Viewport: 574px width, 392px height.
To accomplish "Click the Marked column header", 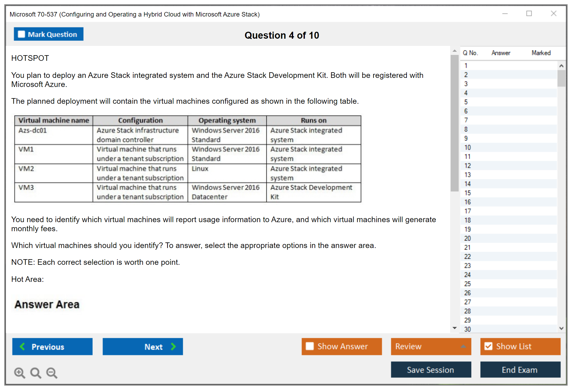I will click(541, 53).
